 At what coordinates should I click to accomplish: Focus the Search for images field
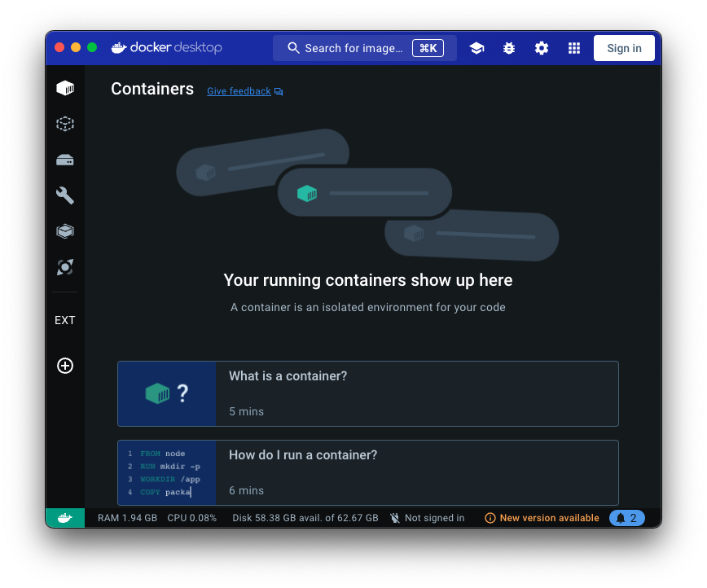point(365,48)
